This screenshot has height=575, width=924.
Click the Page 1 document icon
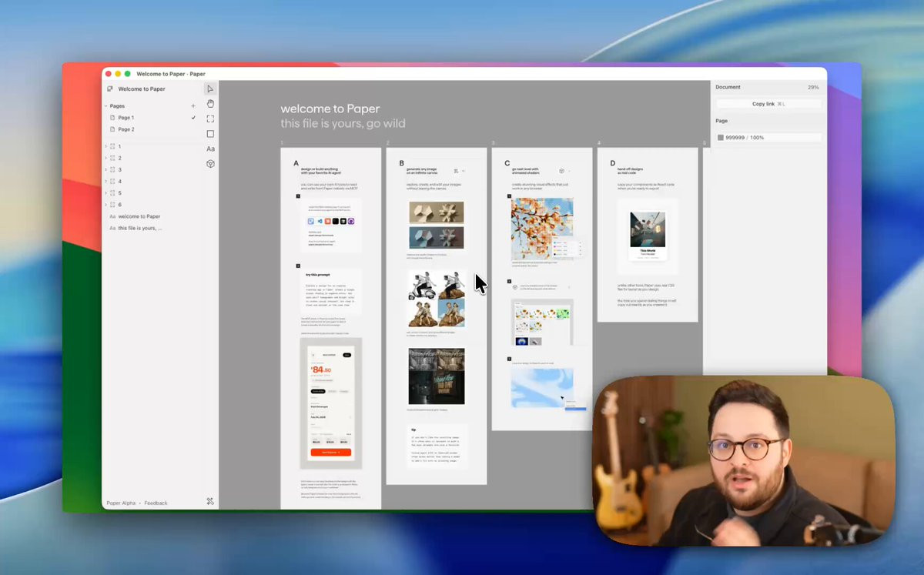[112, 118]
